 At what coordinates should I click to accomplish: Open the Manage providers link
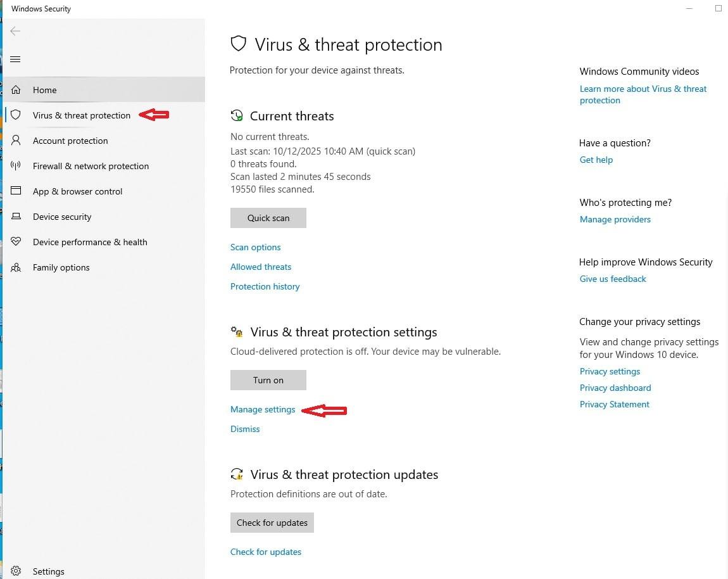[x=615, y=219]
